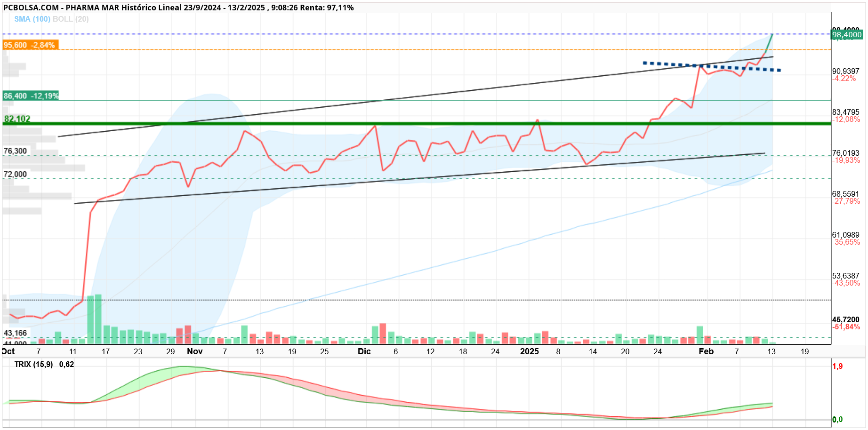Select the green 86,400 price level tag
868x430 pixels.
tap(31, 96)
